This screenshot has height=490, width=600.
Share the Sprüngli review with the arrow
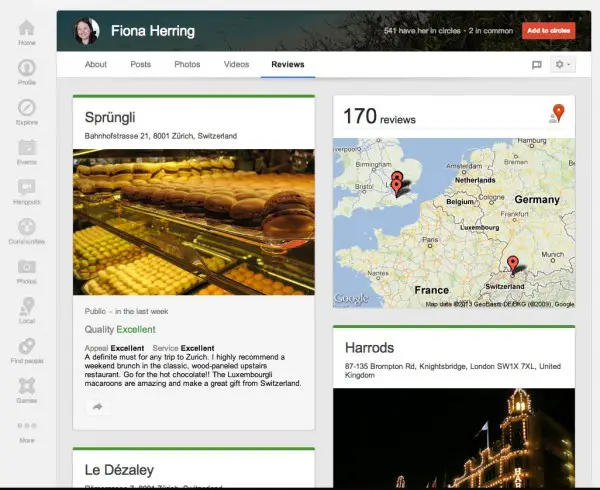98,406
